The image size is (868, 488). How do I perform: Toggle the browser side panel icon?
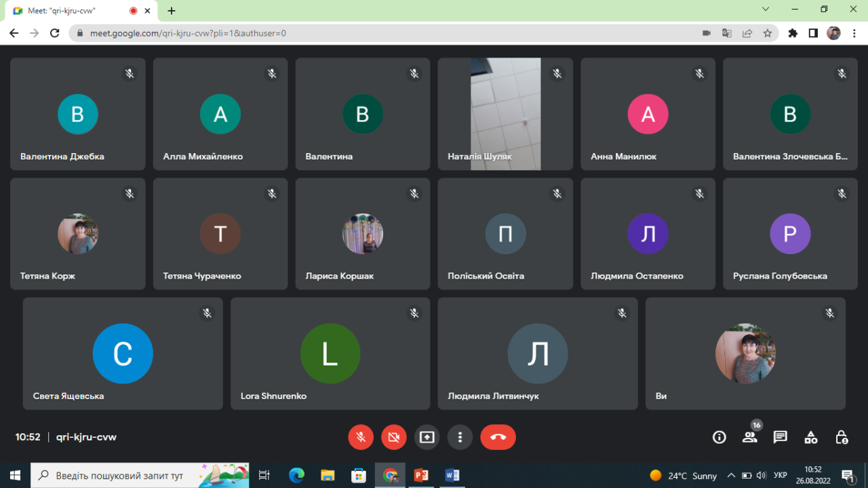813,33
